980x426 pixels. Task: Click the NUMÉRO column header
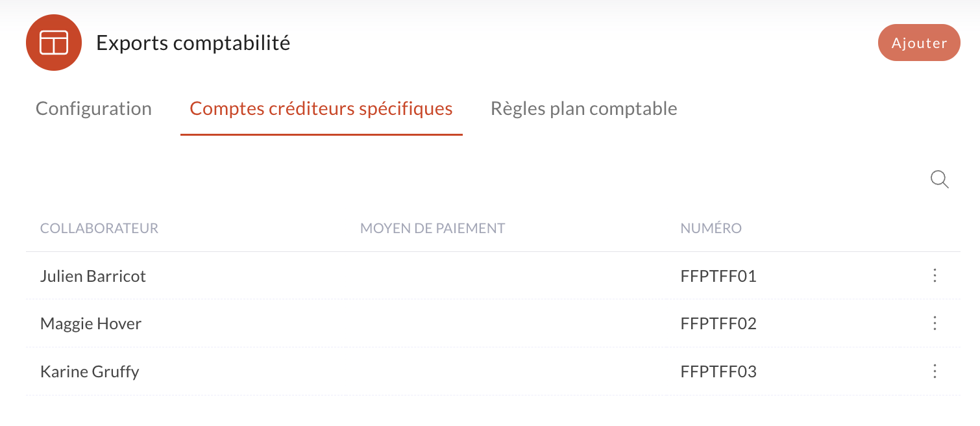coord(711,229)
